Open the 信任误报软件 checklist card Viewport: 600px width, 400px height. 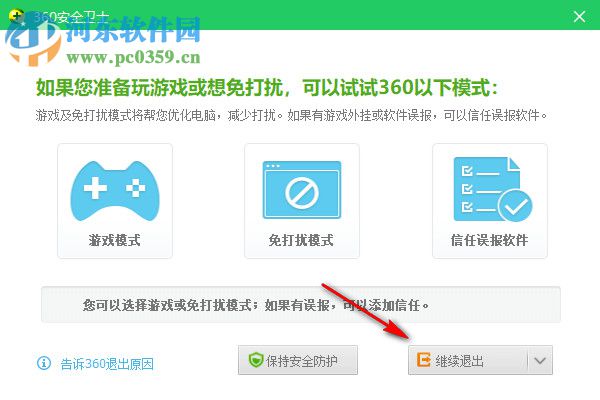[x=490, y=201]
